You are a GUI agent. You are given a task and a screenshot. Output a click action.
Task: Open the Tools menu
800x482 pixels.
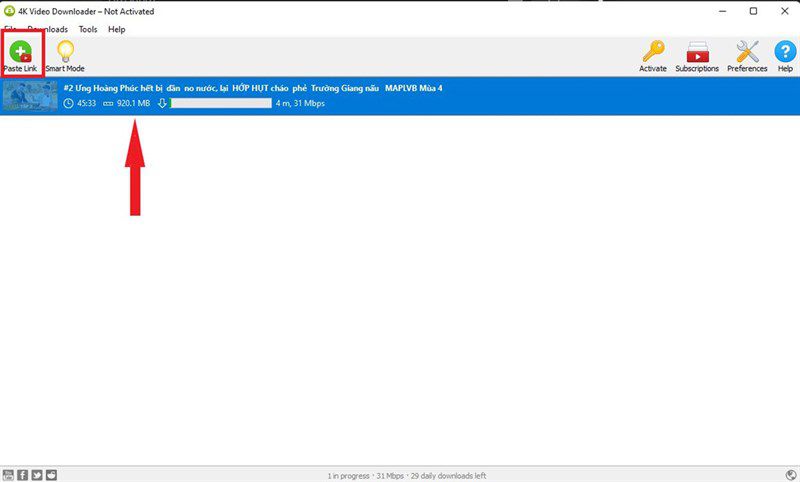tap(88, 30)
